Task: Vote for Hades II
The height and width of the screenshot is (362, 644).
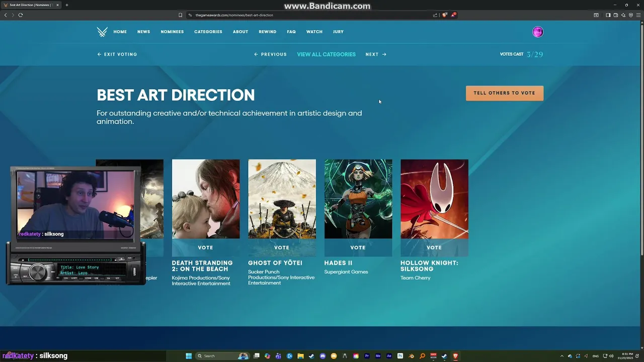Action: coord(358,247)
